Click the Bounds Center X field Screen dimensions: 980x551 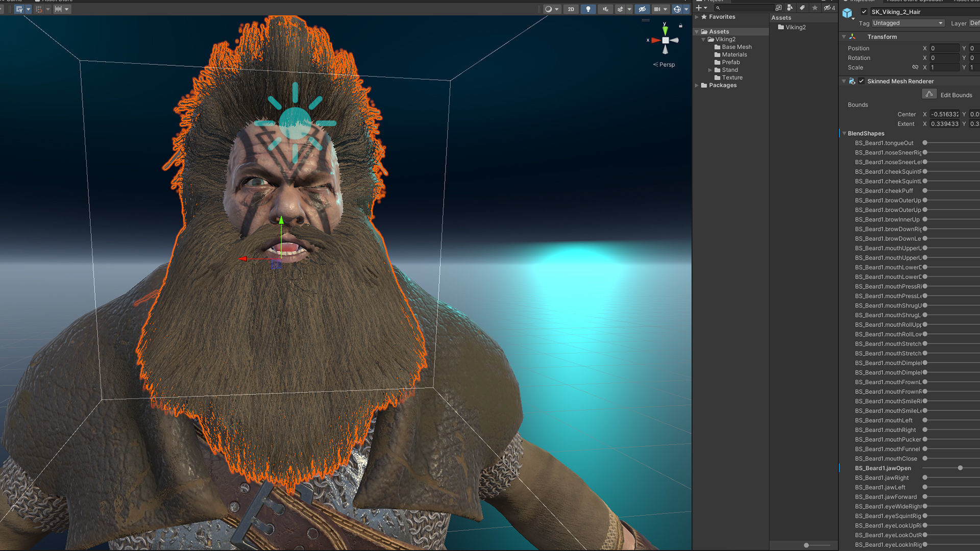click(944, 114)
